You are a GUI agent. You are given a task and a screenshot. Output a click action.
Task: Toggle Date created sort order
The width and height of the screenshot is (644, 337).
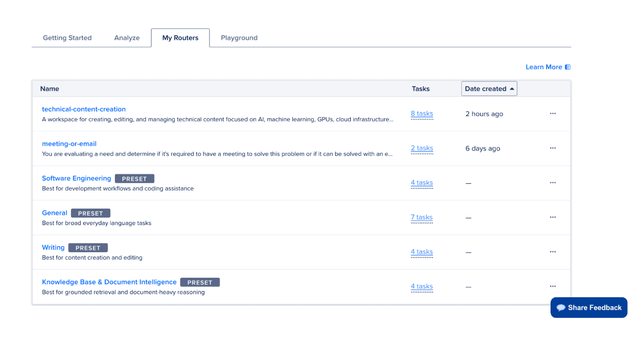[489, 89]
